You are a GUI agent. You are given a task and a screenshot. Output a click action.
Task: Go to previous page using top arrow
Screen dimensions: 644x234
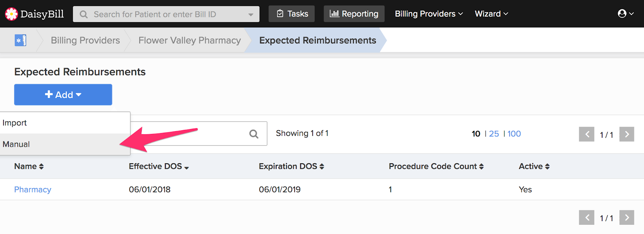pos(587,134)
